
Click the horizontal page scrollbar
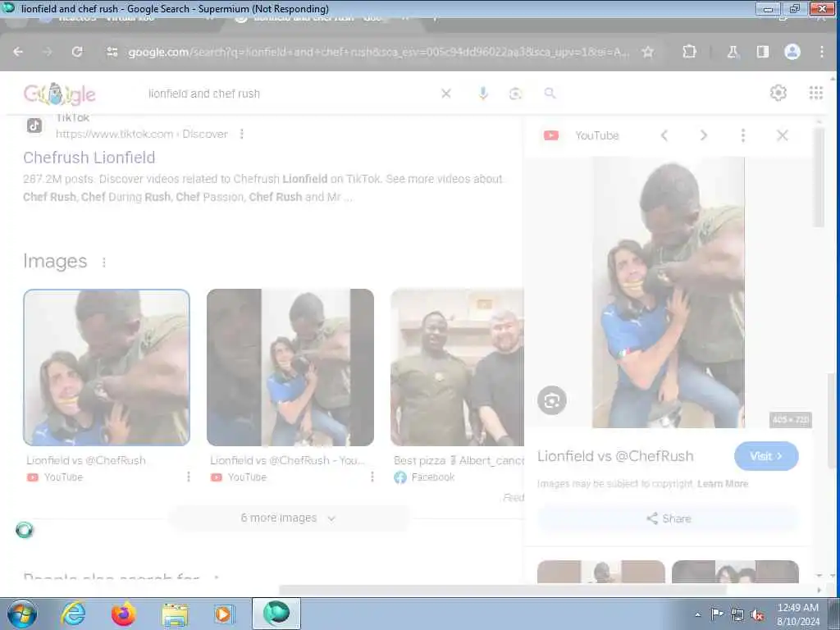[503, 590]
